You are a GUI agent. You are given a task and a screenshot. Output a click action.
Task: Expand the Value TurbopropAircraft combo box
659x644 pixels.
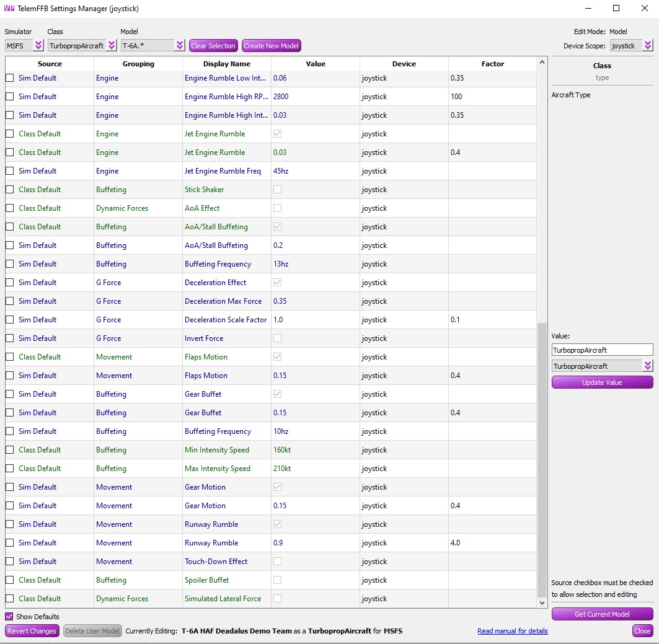point(602,366)
